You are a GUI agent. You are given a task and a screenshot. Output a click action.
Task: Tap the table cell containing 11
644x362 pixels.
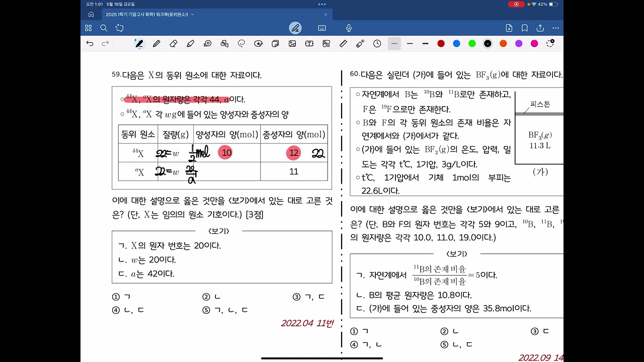click(x=294, y=171)
